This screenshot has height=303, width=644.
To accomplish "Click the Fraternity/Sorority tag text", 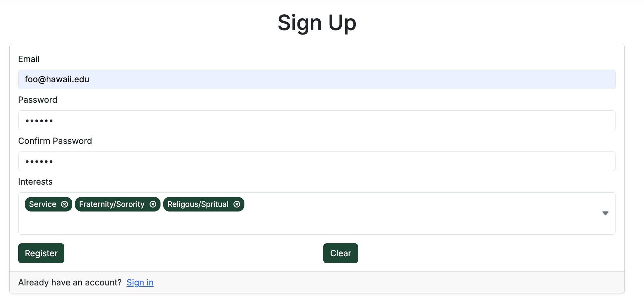I will pos(112,204).
